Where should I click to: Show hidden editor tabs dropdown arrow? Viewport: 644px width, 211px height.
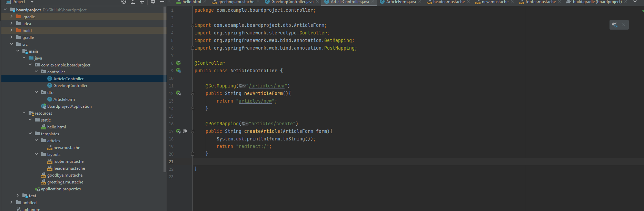click(x=635, y=2)
